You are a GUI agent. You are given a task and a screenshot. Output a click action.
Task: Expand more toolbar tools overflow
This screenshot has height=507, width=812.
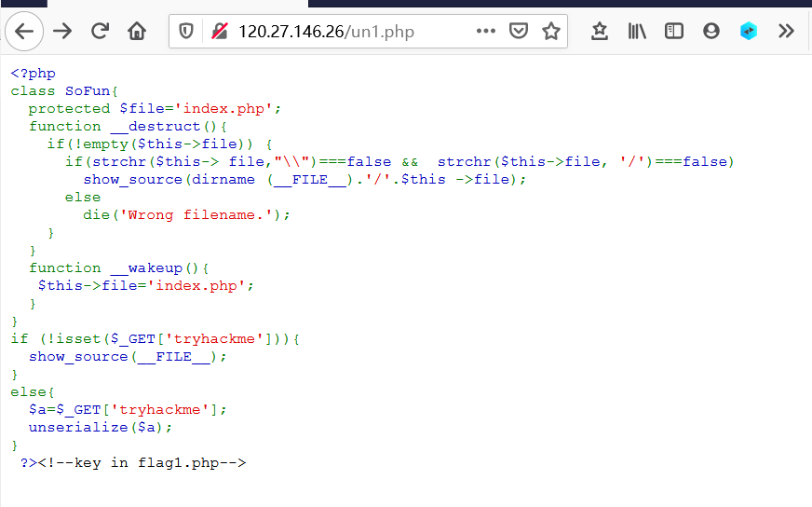[786, 31]
